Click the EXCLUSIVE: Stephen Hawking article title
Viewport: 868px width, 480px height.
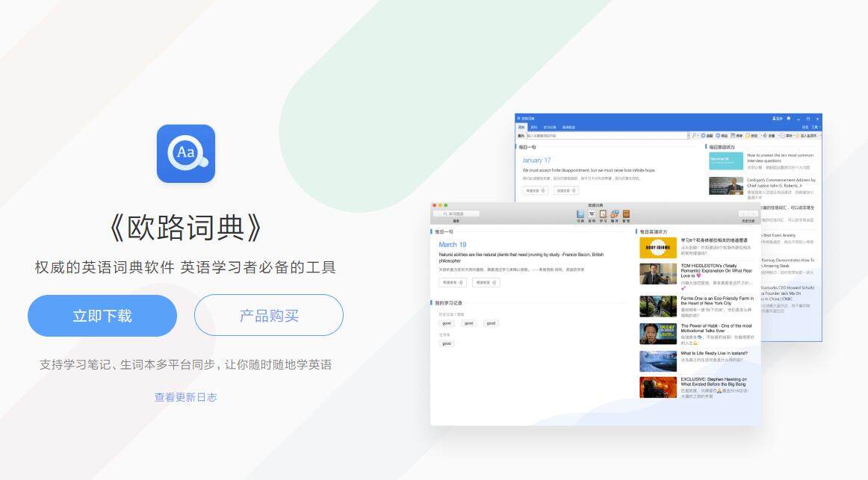coord(713,381)
